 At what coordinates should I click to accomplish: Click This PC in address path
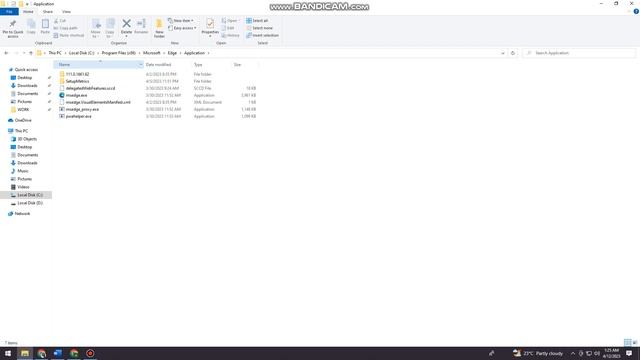point(55,53)
